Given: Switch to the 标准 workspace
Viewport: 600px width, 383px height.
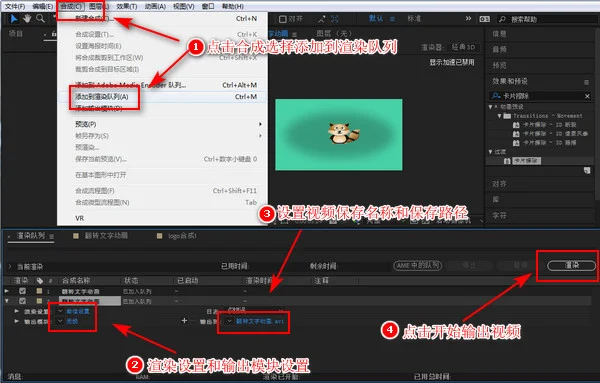Looking at the screenshot, I should [x=414, y=18].
